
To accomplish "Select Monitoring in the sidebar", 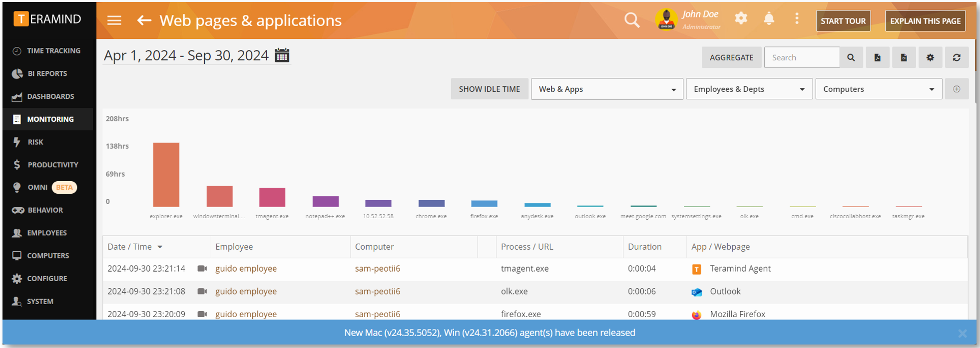I will [x=48, y=119].
